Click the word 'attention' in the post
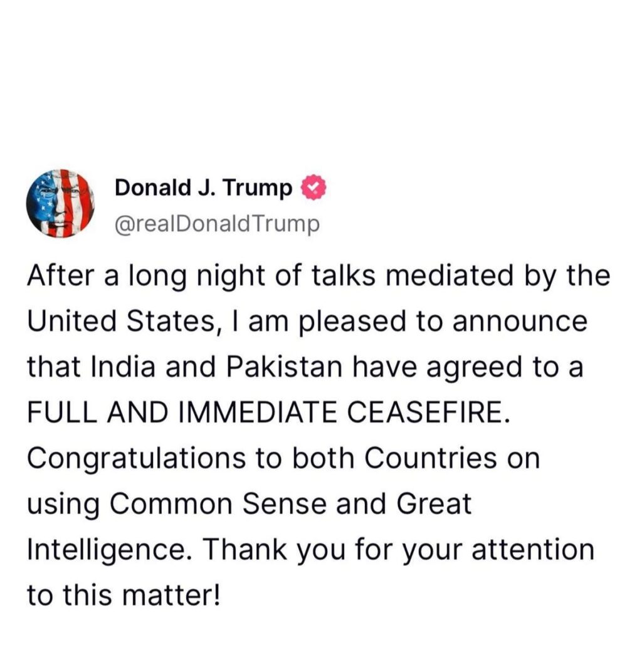This screenshot has height=672, width=642. [533, 549]
